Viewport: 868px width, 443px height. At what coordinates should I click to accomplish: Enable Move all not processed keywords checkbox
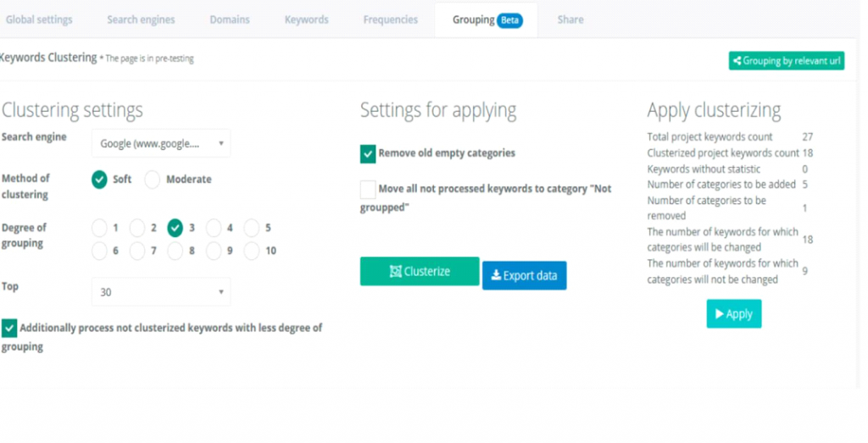[x=368, y=189]
